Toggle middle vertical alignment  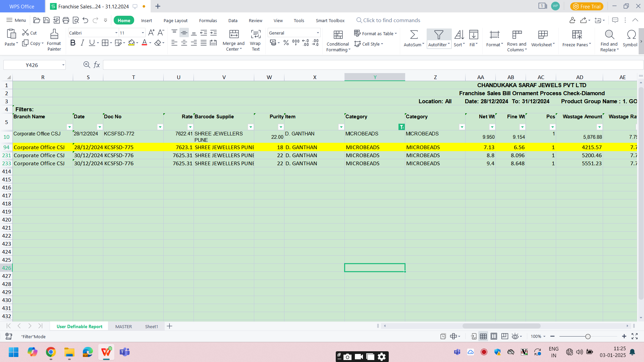tap(184, 33)
